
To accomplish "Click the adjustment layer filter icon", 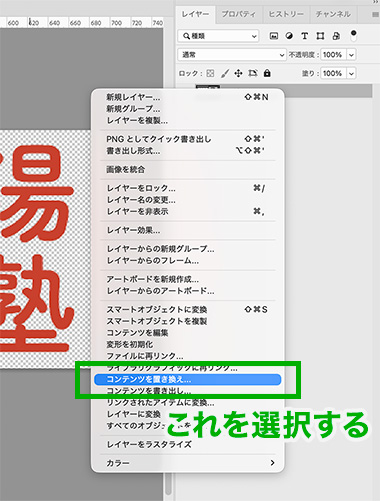I will pos(289,36).
